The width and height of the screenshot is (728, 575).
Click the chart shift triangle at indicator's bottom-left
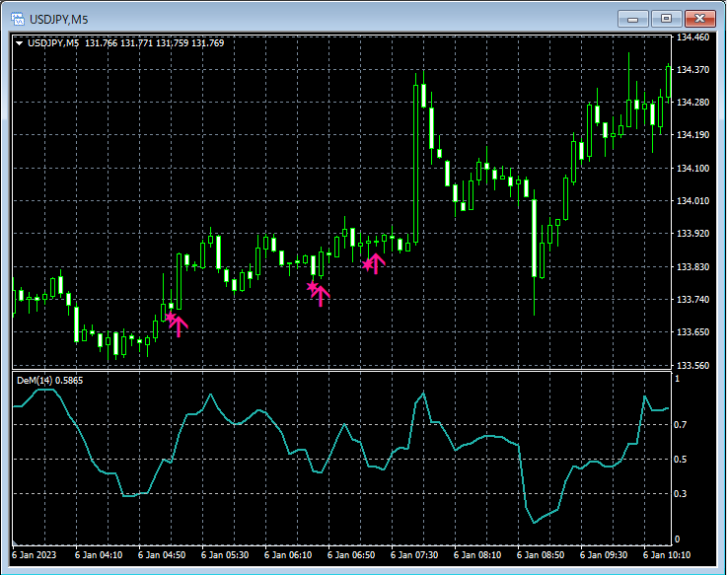pyautogui.click(x=16, y=542)
